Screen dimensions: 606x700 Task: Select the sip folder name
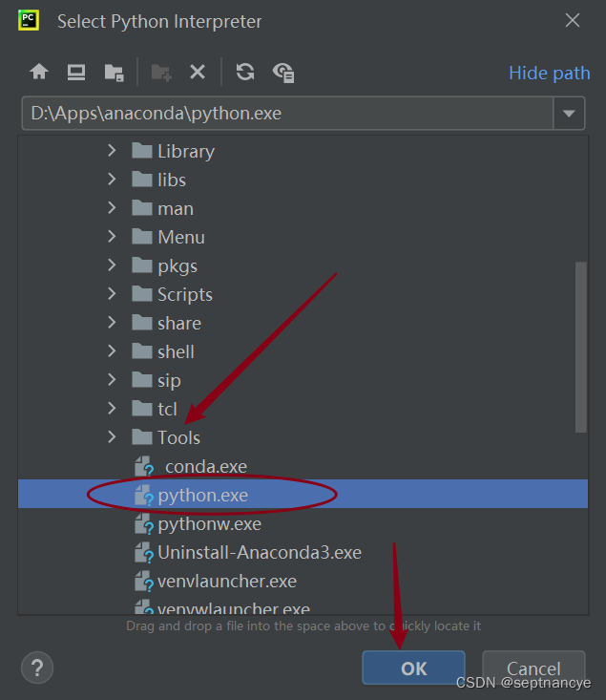click(x=169, y=381)
